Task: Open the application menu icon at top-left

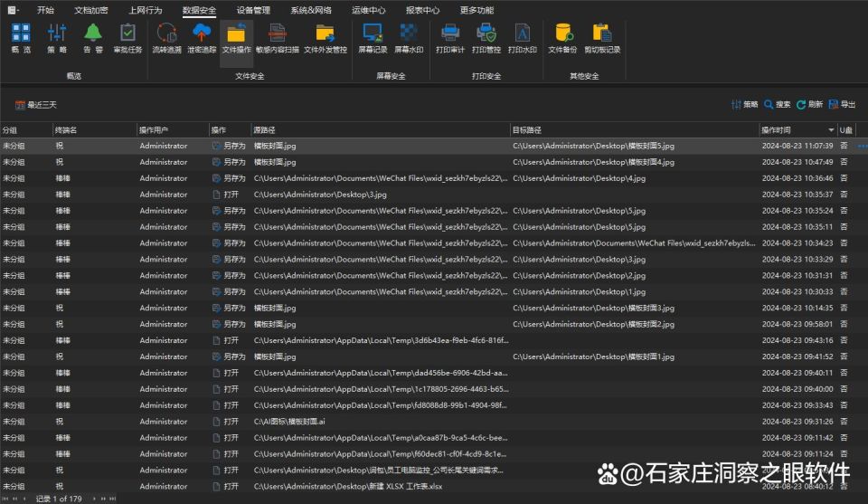Action: pos(14,10)
